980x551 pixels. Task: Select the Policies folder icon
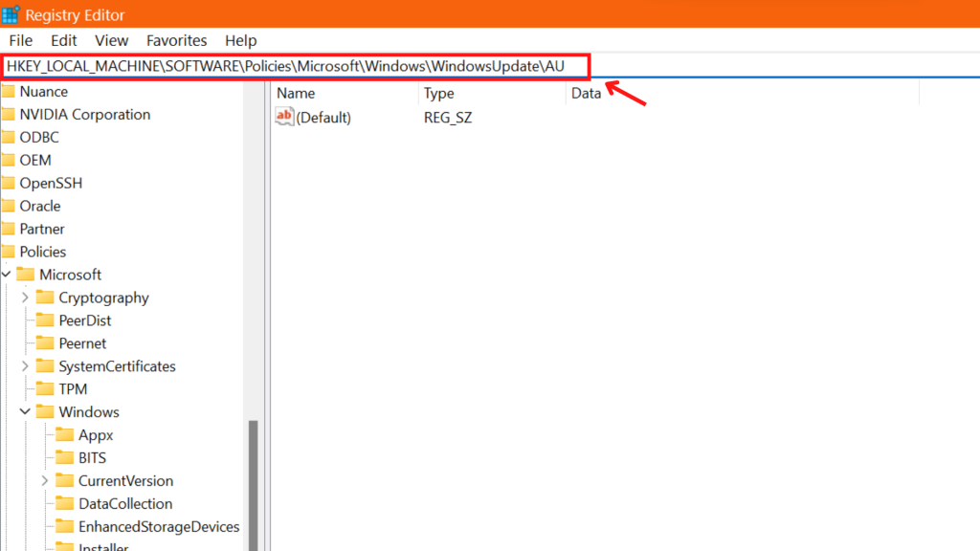[8, 252]
